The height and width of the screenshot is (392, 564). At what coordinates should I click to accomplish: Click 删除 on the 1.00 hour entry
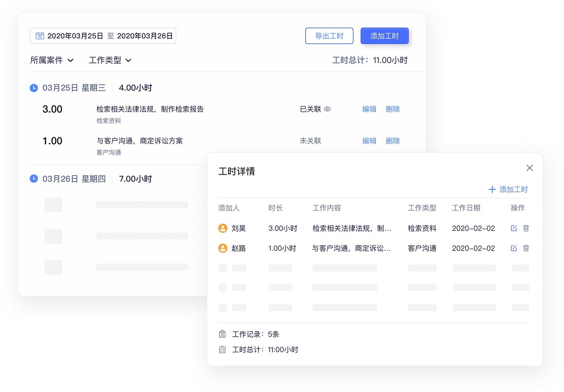(x=392, y=141)
